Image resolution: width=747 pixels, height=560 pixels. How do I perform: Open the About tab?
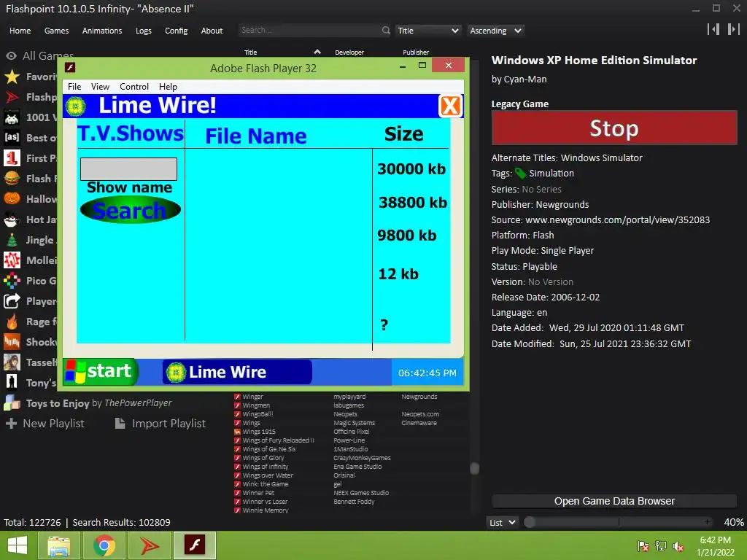click(x=212, y=31)
